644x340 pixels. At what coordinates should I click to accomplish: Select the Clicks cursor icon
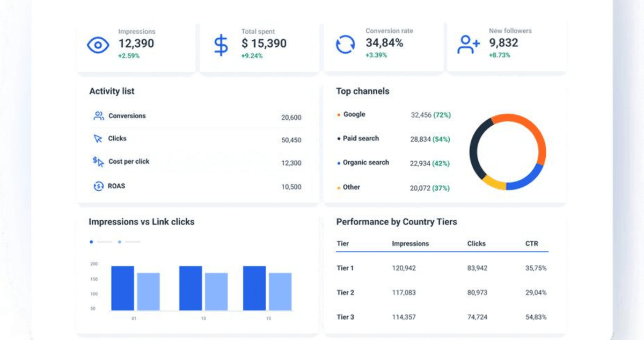click(98, 139)
